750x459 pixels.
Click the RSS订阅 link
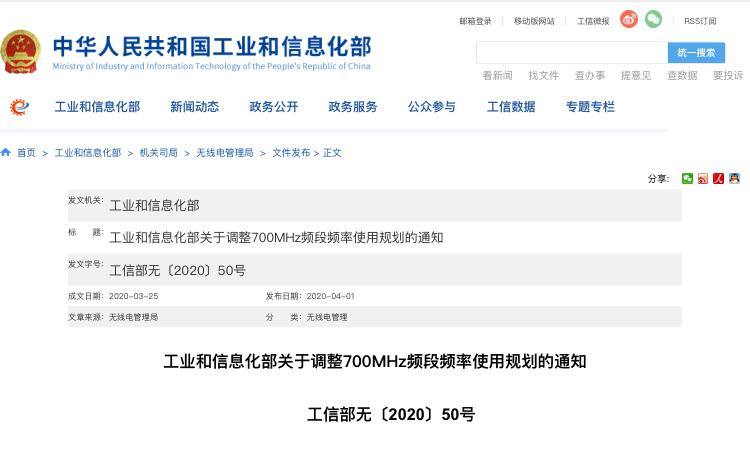point(700,21)
